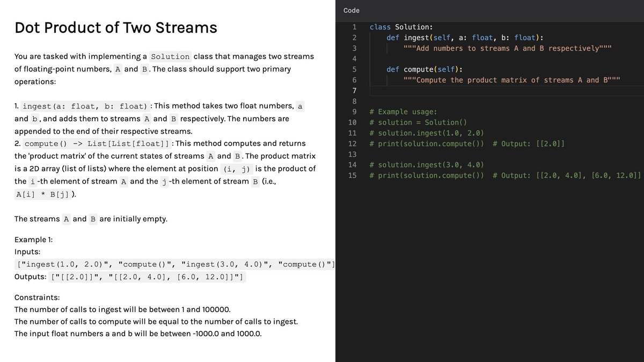
Task: Click 'The streams A and B are initially empty' sentence
Action: click(x=91, y=219)
